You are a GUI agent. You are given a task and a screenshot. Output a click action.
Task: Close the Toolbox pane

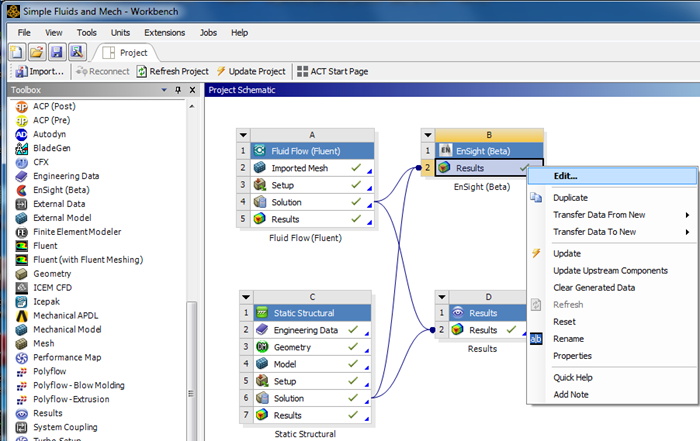pyautogui.click(x=192, y=90)
